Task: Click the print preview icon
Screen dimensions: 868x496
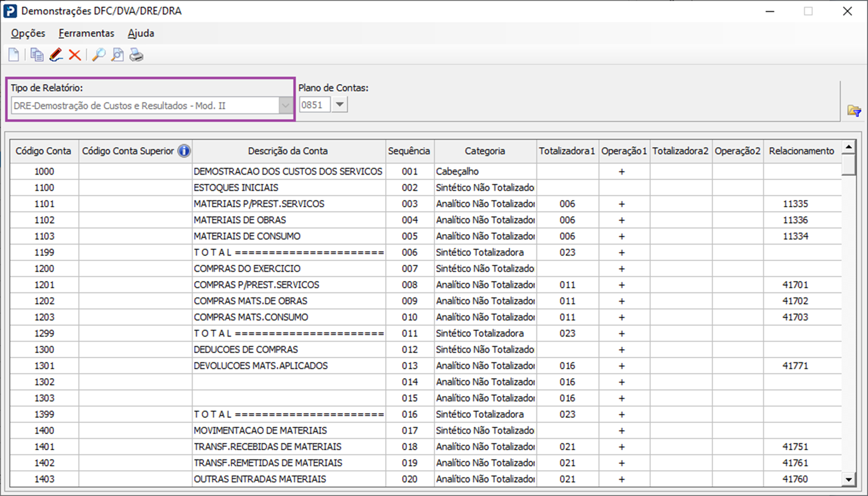Action: pyautogui.click(x=117, y=55)
